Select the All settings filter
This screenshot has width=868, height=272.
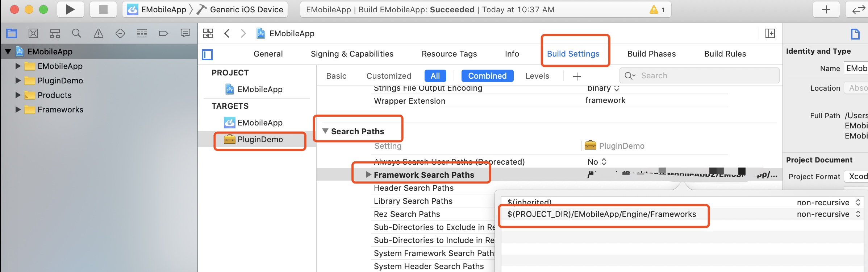435,76
